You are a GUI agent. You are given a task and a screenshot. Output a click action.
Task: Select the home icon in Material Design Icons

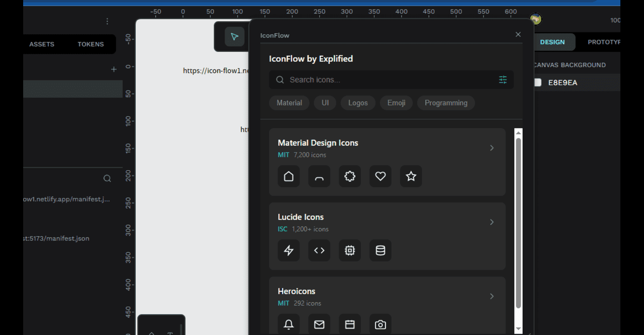[x=289, y=176]
